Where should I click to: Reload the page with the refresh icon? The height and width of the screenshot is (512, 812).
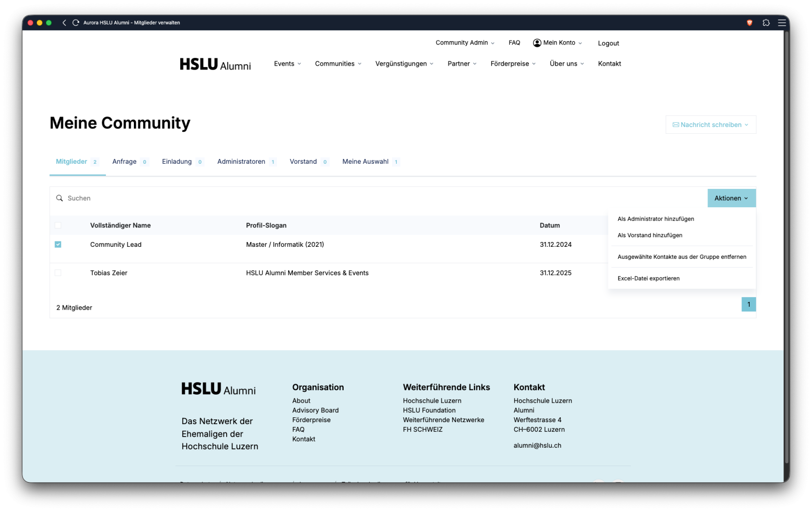click(x=76, y=23)
